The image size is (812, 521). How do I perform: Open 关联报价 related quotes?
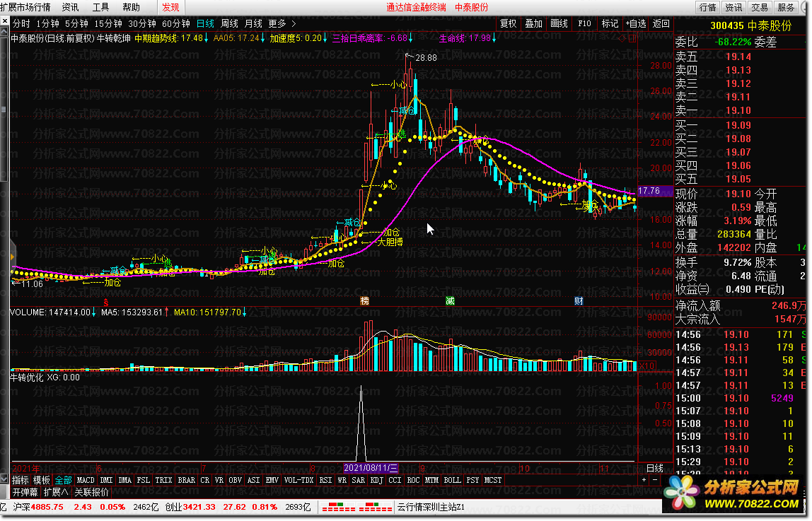(x=92, y=492)
